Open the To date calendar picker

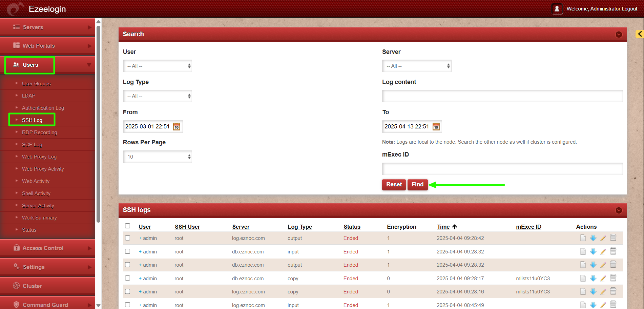tap(436, 127)
